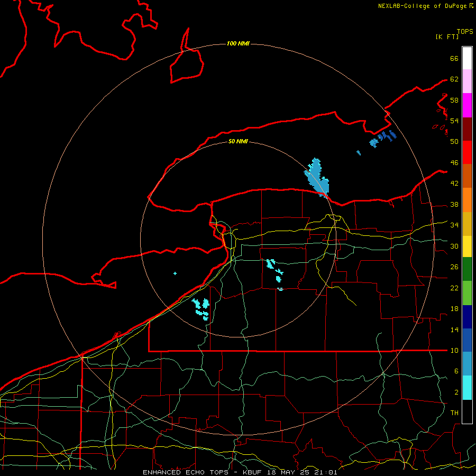Click the [K FT] units label
The height and width of the screenshot is (476, 476).
coord(447,36)
